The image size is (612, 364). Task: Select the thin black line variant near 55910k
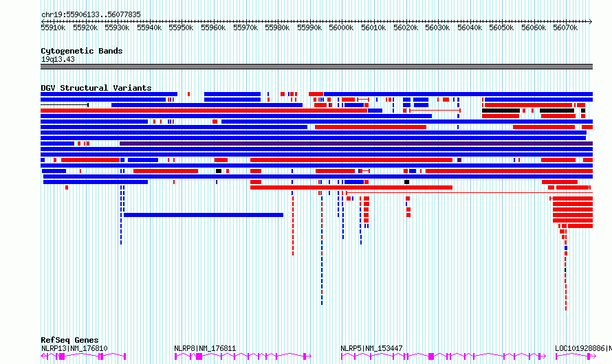pyautogui.click(x=65, y=105)
